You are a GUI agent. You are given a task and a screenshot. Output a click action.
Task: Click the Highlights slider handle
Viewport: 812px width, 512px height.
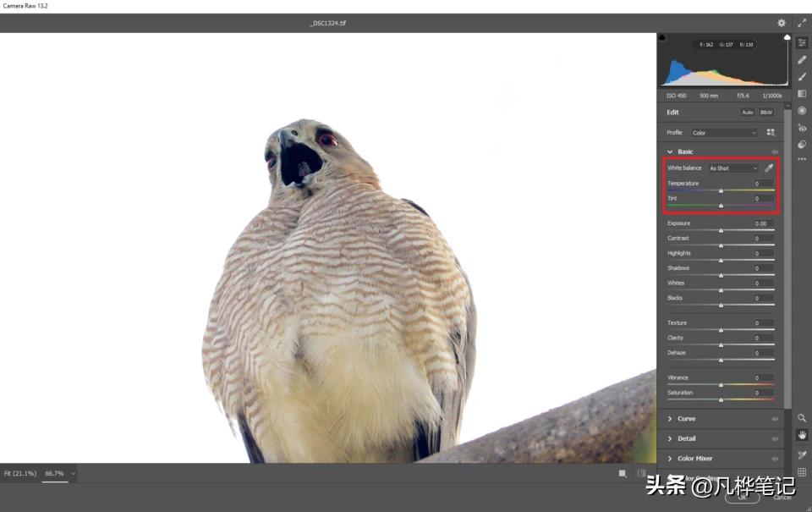coord(721,261)
